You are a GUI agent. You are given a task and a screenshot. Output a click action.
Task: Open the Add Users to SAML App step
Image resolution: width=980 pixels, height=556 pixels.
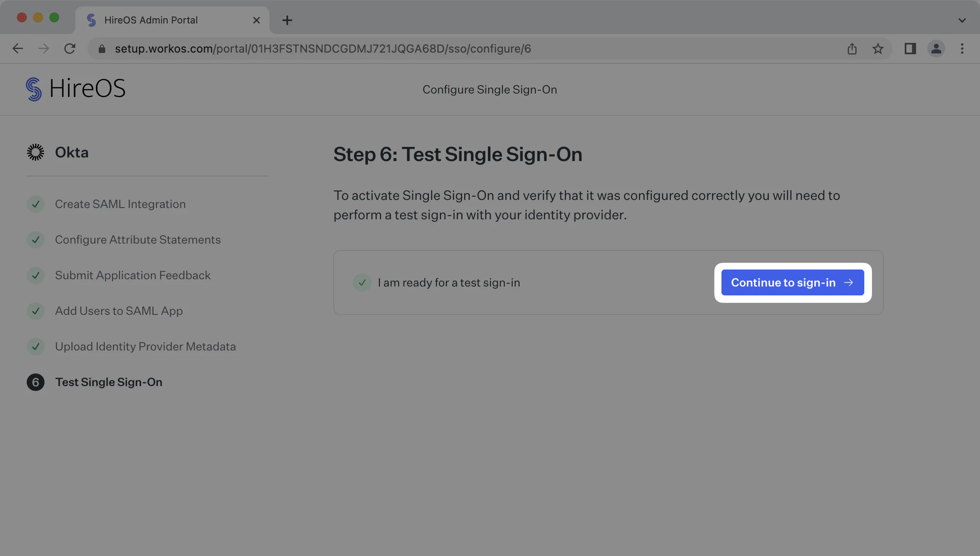coord(119,311)
